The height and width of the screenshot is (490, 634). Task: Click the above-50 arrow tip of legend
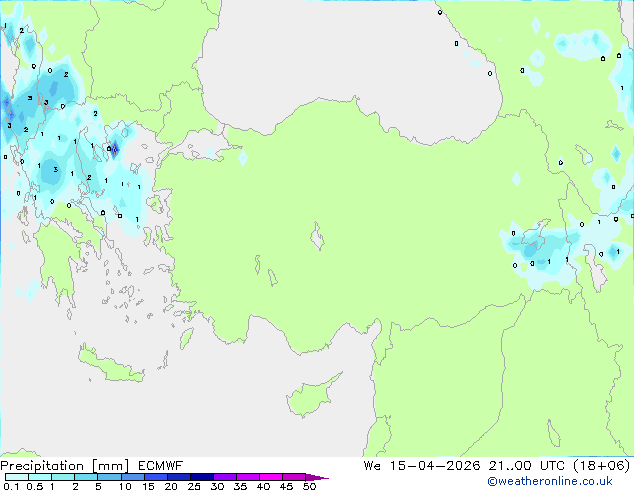(317, 478)
